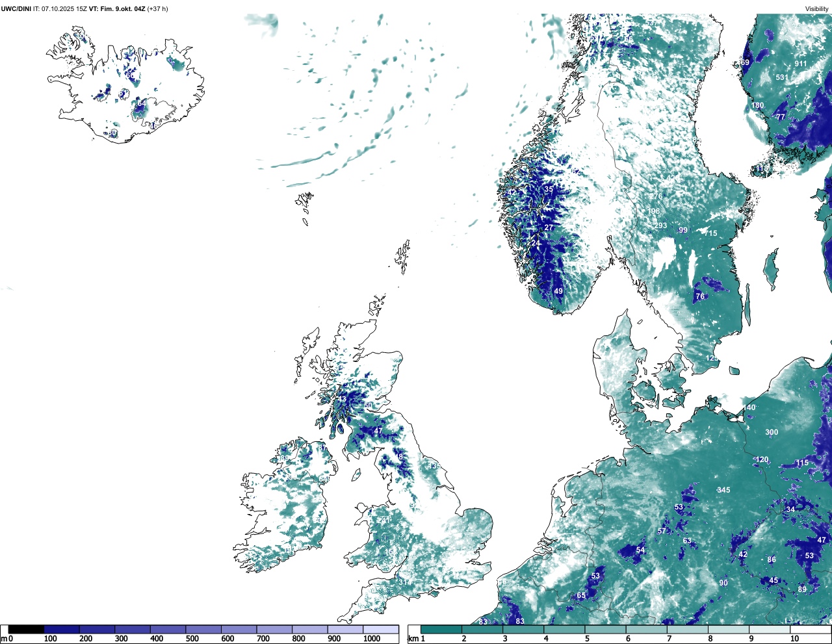The width and height of the screenshot is (832, 644).
Task: Click the '77' value over southern Finland
Action: coord(781,117)
